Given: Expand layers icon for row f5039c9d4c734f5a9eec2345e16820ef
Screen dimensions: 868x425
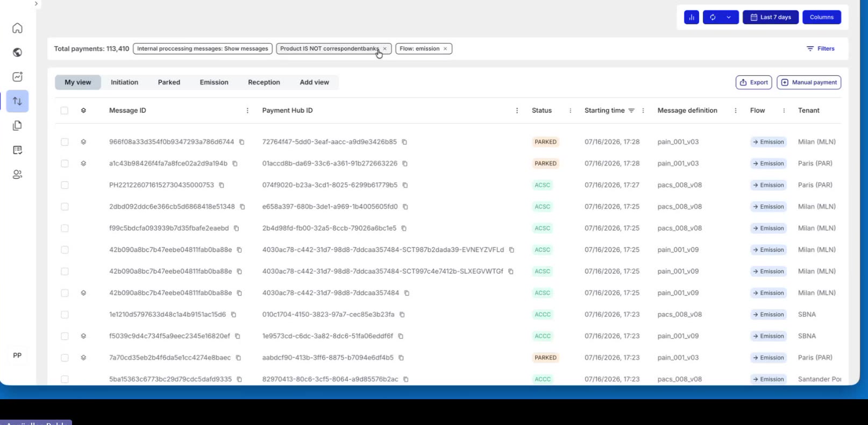Looking at the screenshot, I should coord(83,336).
